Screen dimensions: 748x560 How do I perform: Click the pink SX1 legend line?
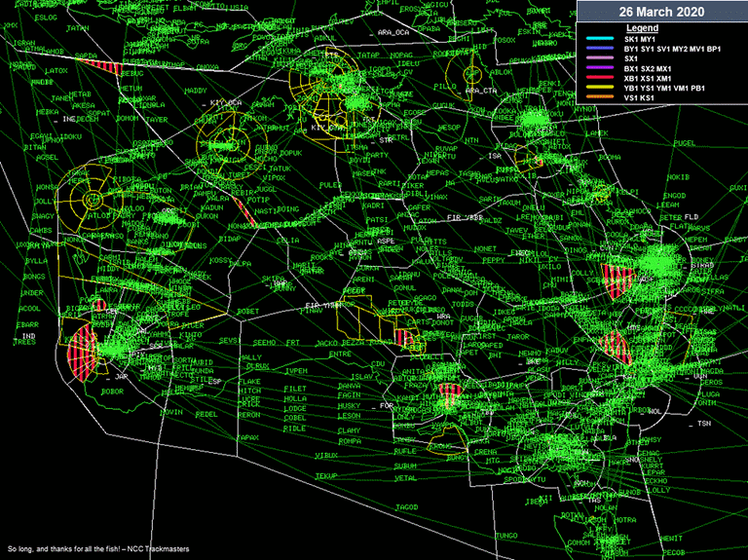pos(598,58)
